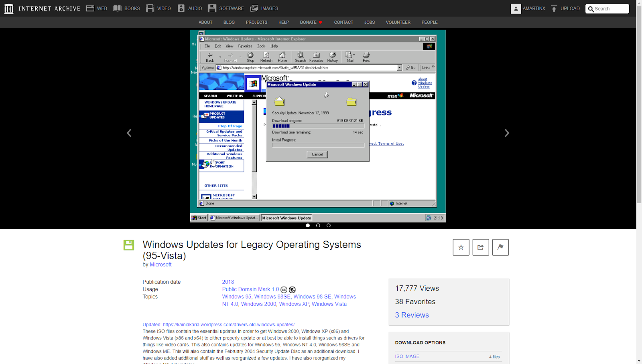Open the VOLUNTEER menu item
Screen dimensions: 642x364
click(398, 22)
